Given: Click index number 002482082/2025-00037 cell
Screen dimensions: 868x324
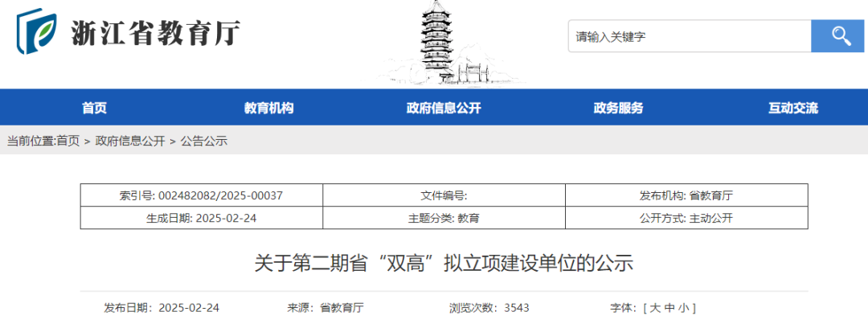Looking at the screenshot, I should click(202, 195).
